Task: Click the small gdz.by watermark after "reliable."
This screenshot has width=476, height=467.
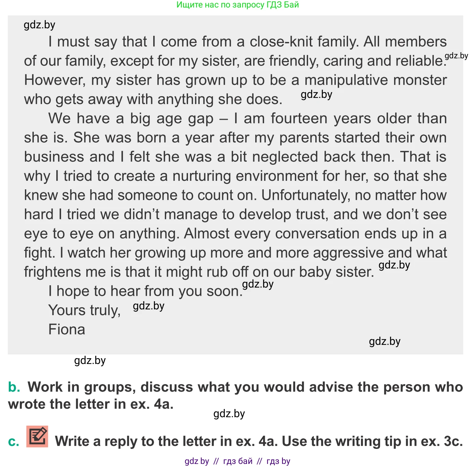Action: coord(456,56)
